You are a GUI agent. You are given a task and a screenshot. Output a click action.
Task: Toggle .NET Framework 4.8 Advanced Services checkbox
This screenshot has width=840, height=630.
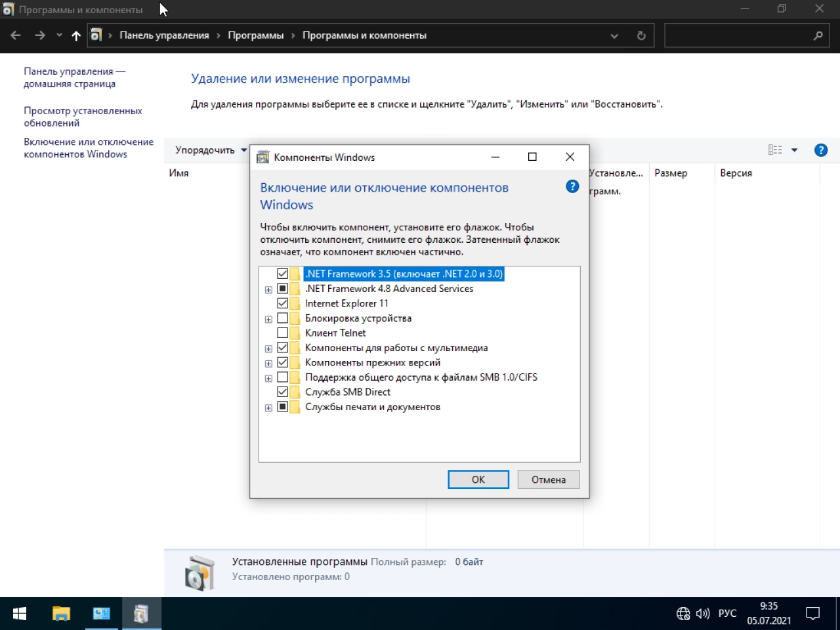point(282,289)
